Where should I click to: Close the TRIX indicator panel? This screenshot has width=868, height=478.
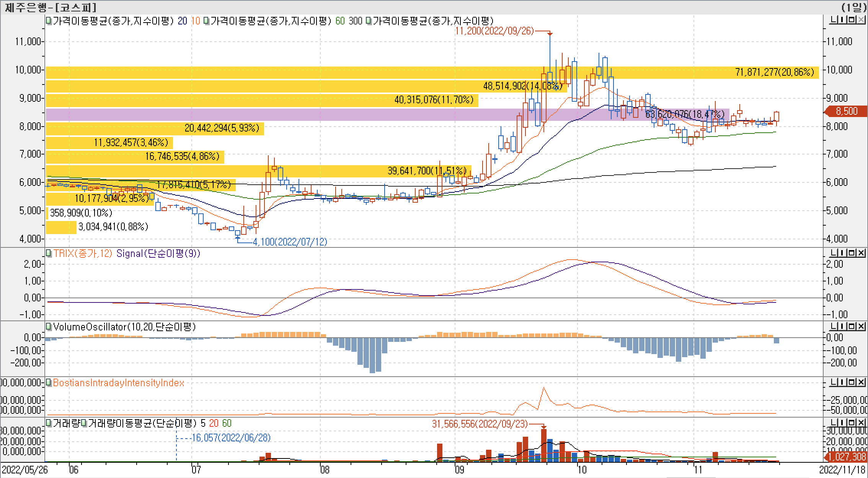pyautogui.click(x=861, y=253)
